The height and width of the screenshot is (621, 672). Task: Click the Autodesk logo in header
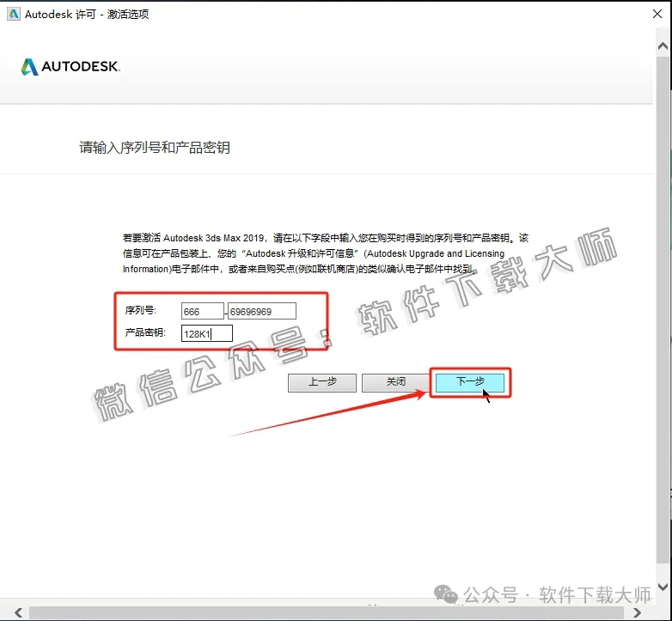(x=70, y=67)
